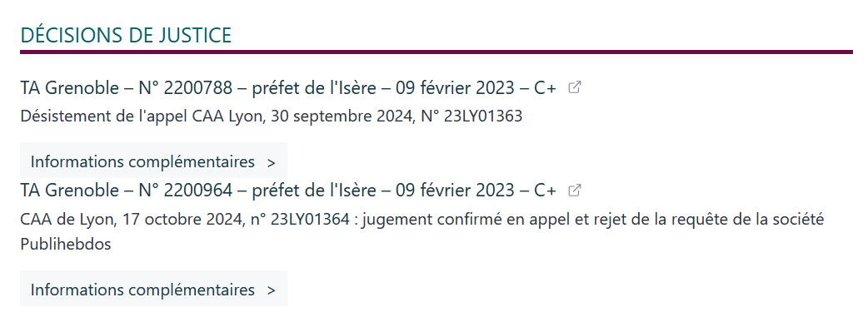Click the jugement confirmé en appel description

422,231
